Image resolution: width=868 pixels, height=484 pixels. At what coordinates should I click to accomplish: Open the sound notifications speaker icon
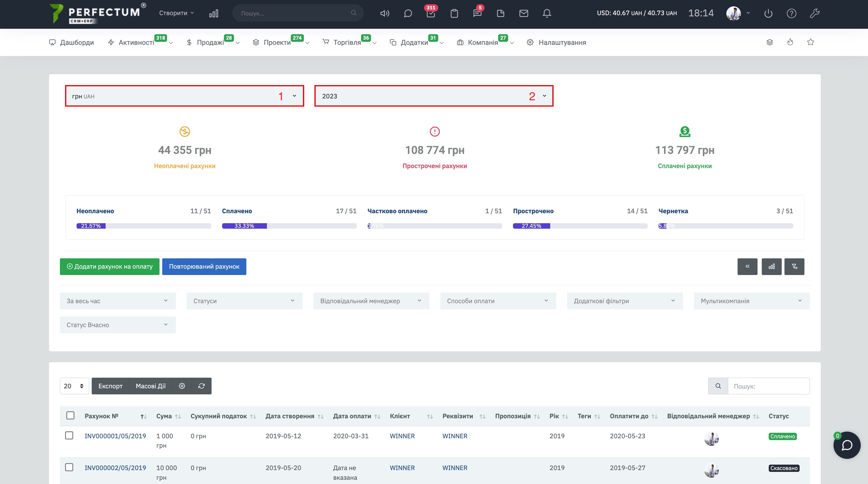(x=384, y=14)
